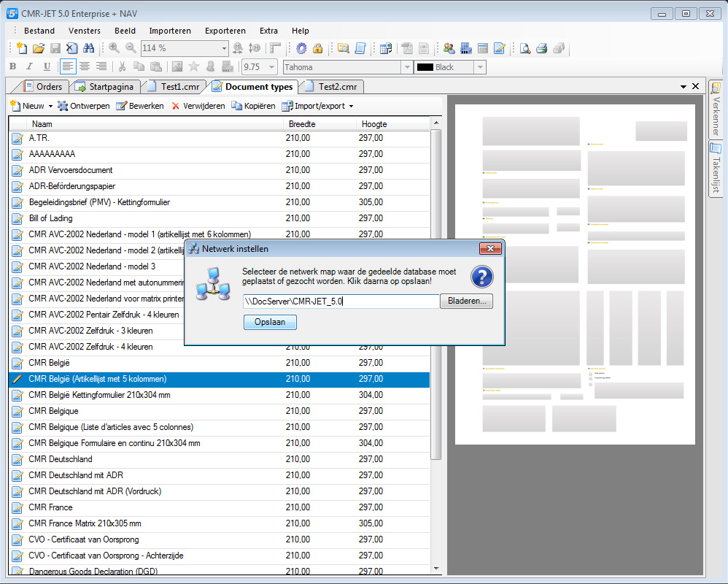Expand the Import/export dropdown arrow

[x=351, y=107]
